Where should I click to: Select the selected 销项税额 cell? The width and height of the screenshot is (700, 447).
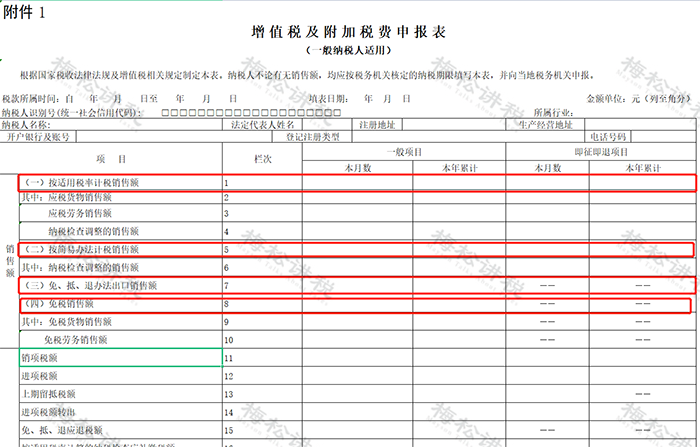(121, 358)
